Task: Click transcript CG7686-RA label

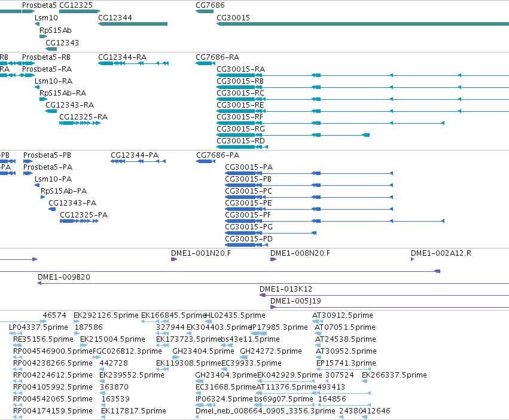Action: (x=218, y=57)
